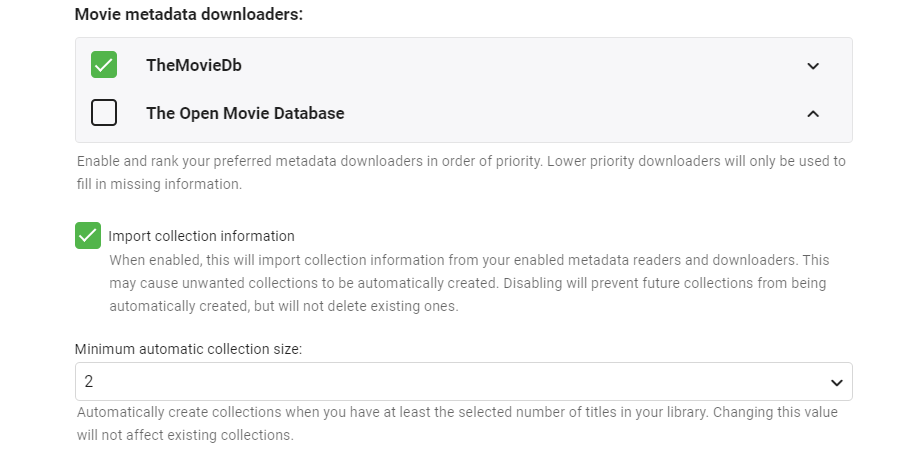This screenshot has height=457, width=923.
Task: Click the 'fill in missing information' text
Action: pyautogui.click(x=159, y=184)
